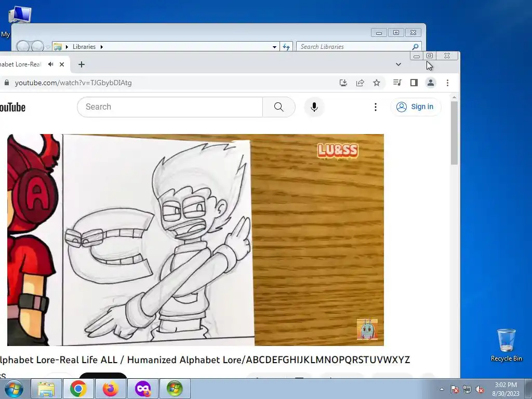The height and width of the screenshot is (399, 532).
Task: Open YouTube settings three-dot menu
Action: (375, 107)
